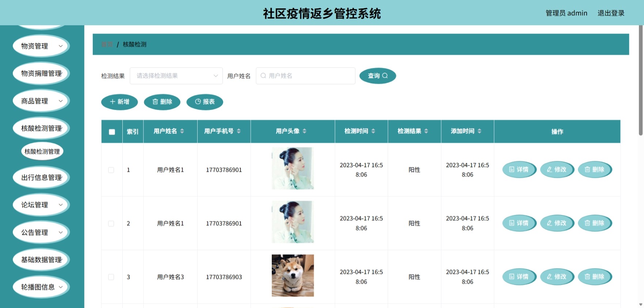
Task: Expand the 公告管理 sidebar menu
Action: [x=41, y=232]
